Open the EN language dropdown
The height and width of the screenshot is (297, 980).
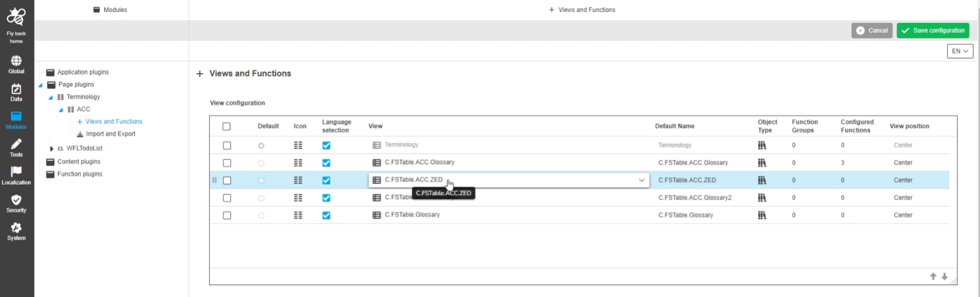click(960, 51)
